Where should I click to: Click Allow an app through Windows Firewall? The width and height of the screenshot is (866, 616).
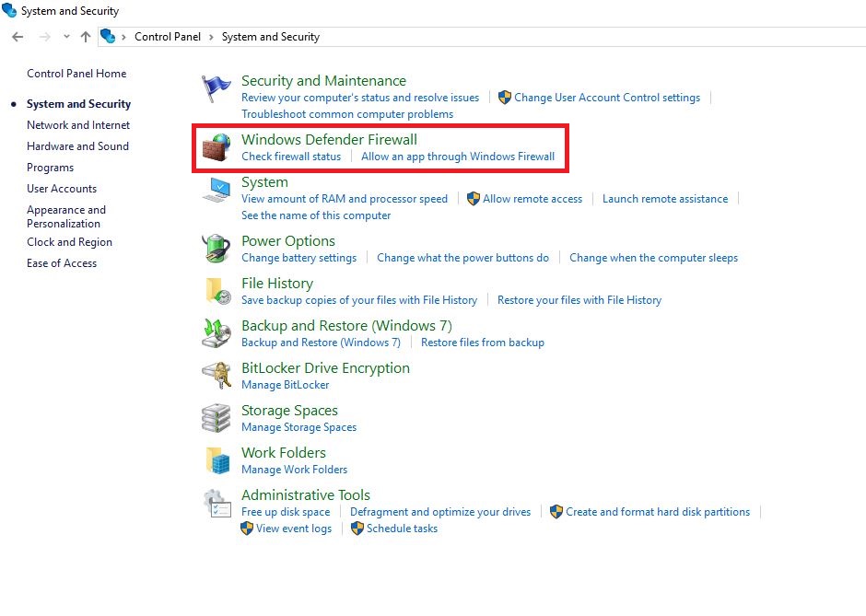tap(458, 157)
